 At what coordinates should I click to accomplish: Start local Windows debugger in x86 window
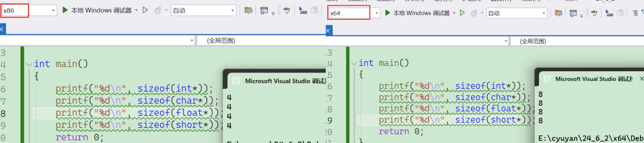97,10
